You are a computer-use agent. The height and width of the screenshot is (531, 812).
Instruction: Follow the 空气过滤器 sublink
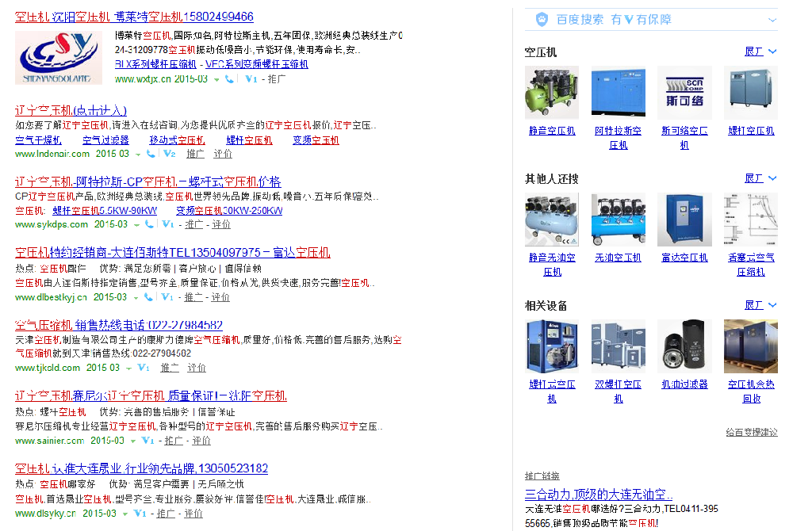click(x=105, y=139)
